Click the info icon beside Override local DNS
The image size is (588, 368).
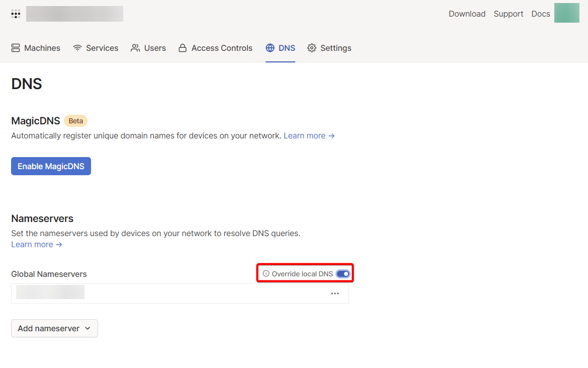point(266,273)
